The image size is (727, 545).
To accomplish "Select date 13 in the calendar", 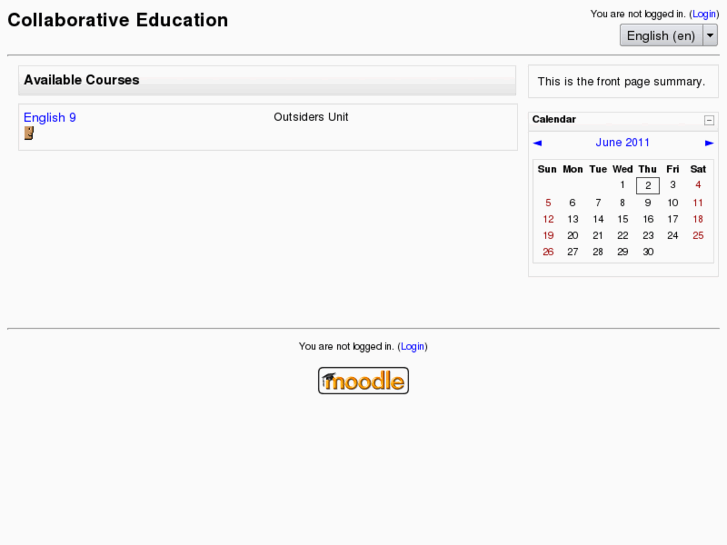I will [x=573, y=219].
